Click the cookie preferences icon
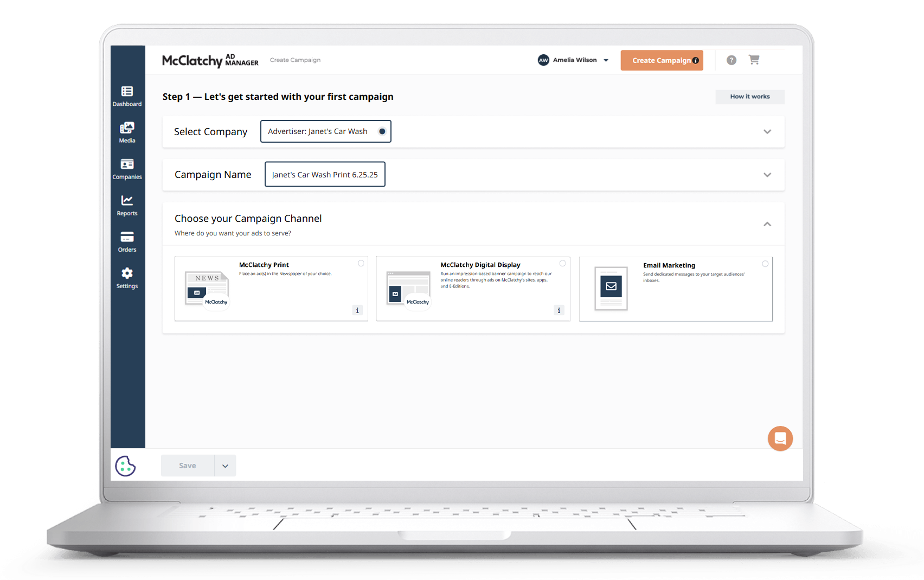The image size is (924, 580). coord(125,466)
